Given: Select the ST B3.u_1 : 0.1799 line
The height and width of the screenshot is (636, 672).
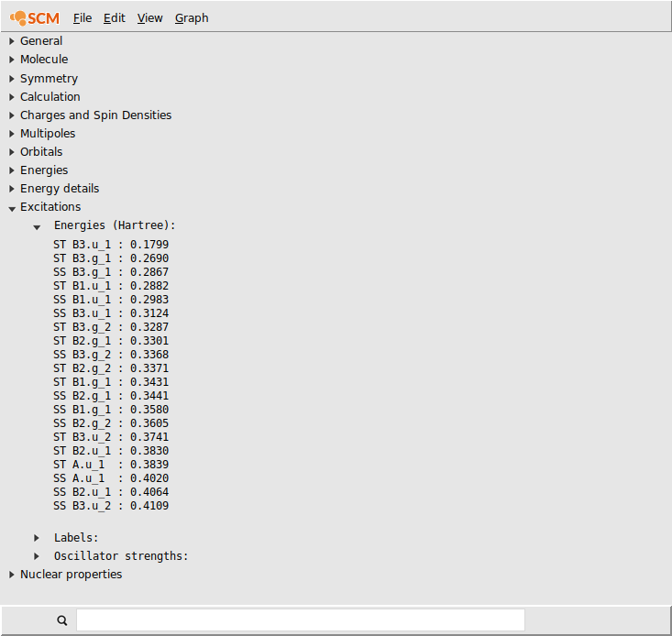Looking at the screenshot, I should click(x=111, y=245).
